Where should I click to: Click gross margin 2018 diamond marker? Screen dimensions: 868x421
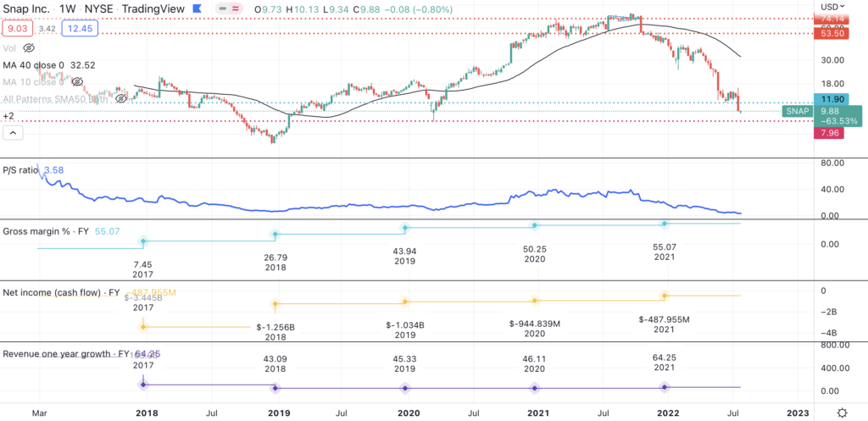[x=275, y=234]
